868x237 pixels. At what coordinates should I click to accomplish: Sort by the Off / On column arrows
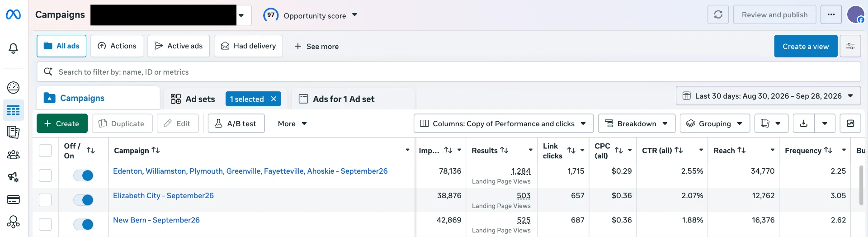[x=90, y=150]
